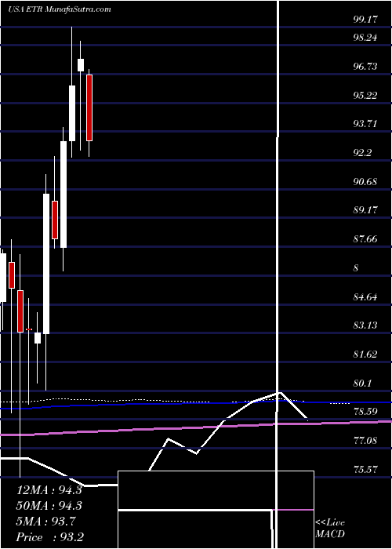392x549 pixels.
Task: Click the 84.64 price axis label
Action: 365,297
